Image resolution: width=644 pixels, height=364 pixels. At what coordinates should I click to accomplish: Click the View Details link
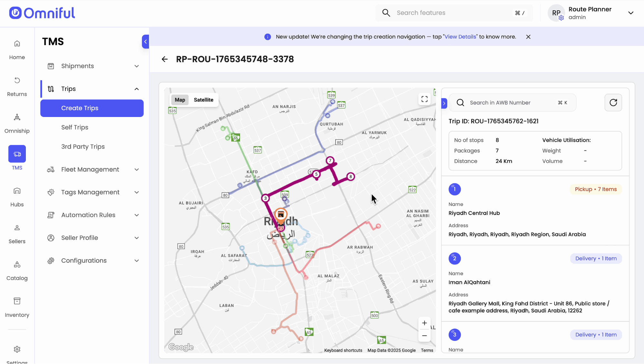tap(460, 37)
